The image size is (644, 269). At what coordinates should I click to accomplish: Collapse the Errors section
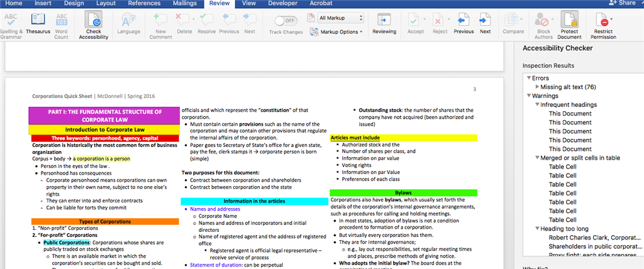tap(528, 78)
